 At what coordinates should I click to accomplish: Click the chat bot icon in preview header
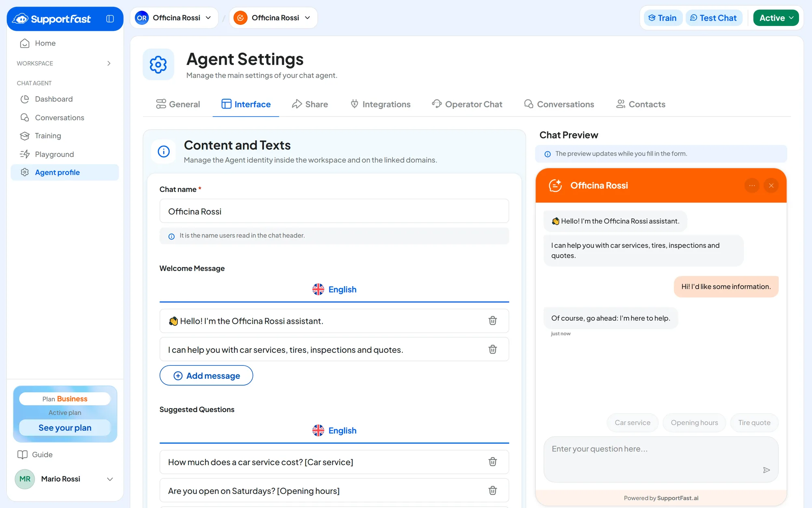point(555,186)
